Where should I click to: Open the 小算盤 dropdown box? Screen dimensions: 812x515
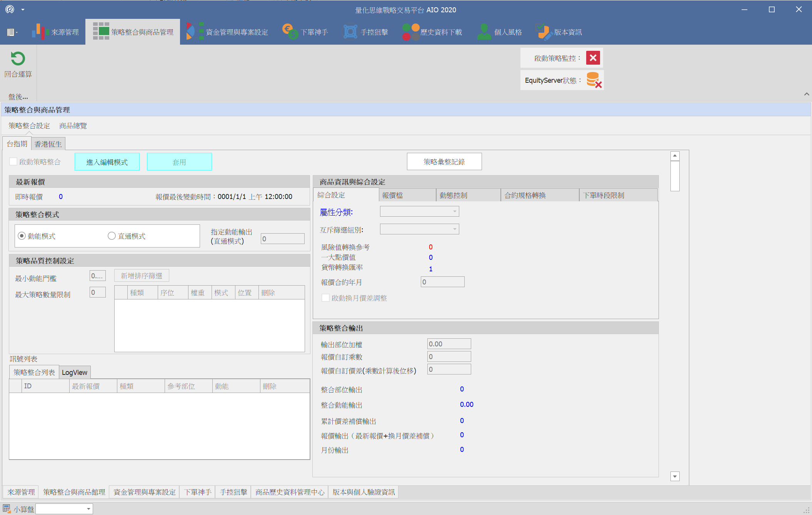[64, 509]
